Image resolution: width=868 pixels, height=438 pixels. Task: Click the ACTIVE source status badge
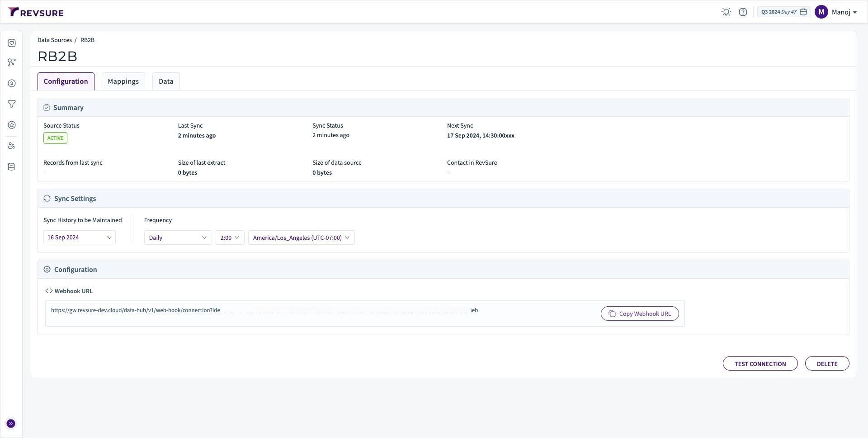point(55,138)
